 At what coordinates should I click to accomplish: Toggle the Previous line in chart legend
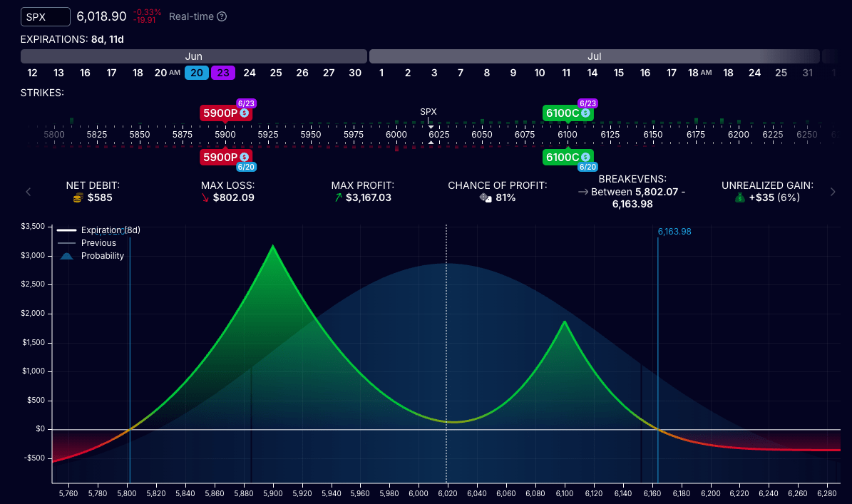click(98, 243)
